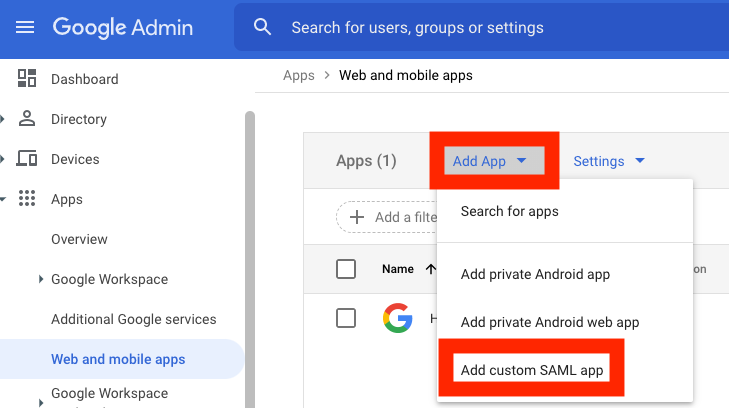
Task: Click the Name column header
Action: (398, 269)
